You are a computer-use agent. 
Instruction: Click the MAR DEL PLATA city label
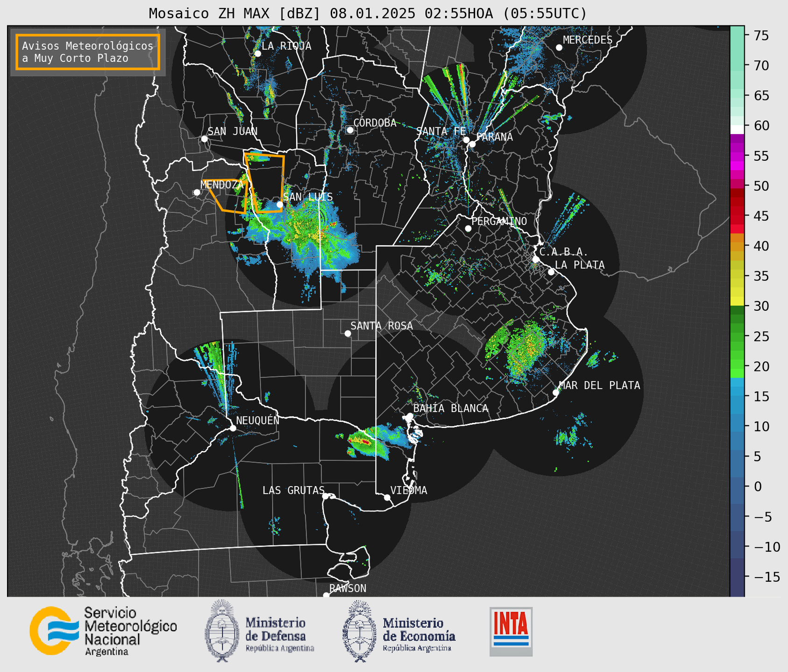pyautogui.click(x=599, y=386)
